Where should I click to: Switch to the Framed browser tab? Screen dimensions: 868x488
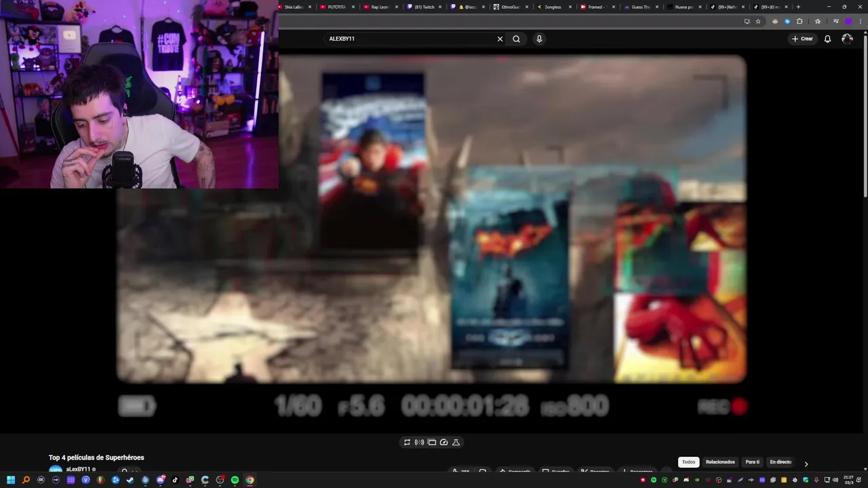(x=595, y=7)
